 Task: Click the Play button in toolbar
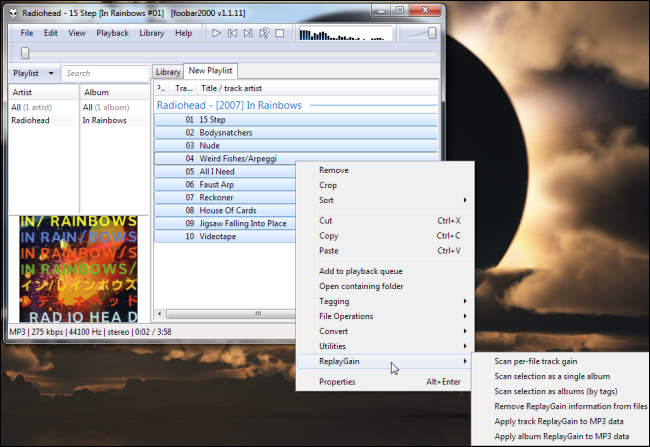216,33
